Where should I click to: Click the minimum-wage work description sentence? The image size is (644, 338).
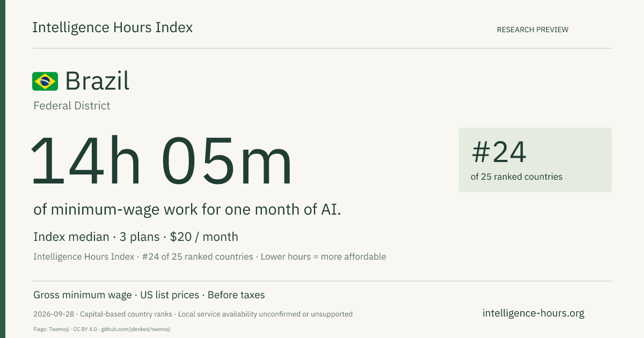click(x=187, y=210)
